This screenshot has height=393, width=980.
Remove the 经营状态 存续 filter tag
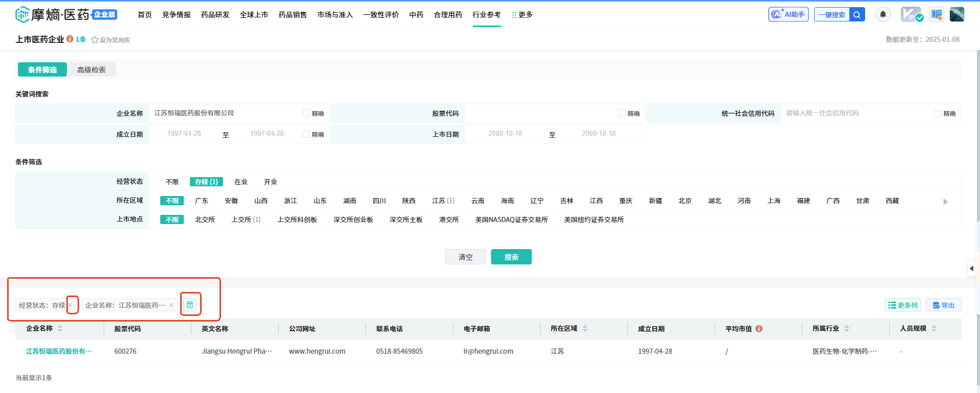[x=70, y=305]
